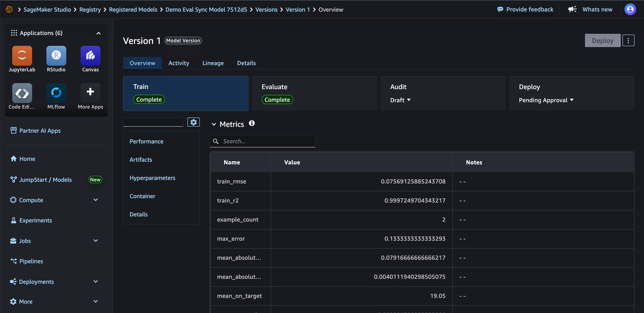This screenshot has height=313, width=644.
Task: Click the Applications grid icon
Action: click(x=14, y=33)
